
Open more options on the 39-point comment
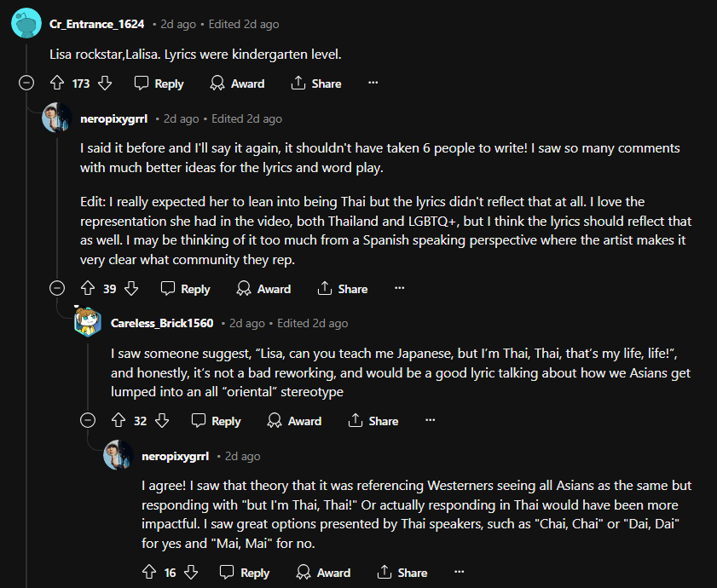399,289
